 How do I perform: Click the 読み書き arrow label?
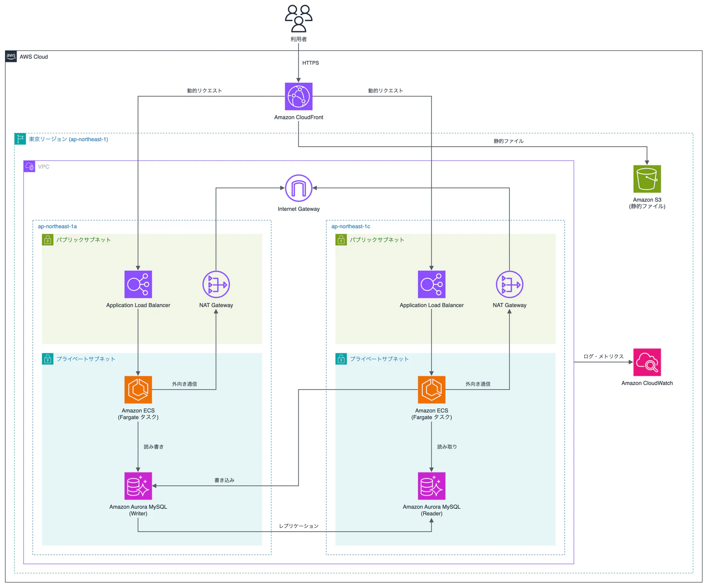click(x=154, y=447)
